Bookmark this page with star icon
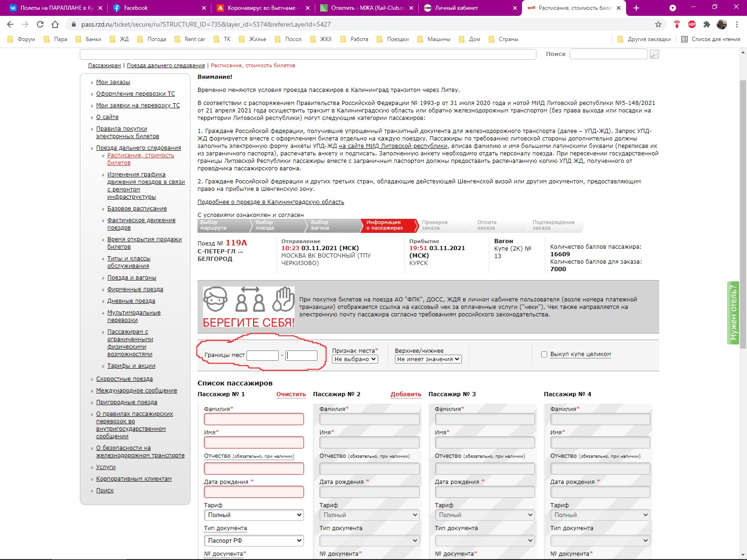 tap(658, 24)
